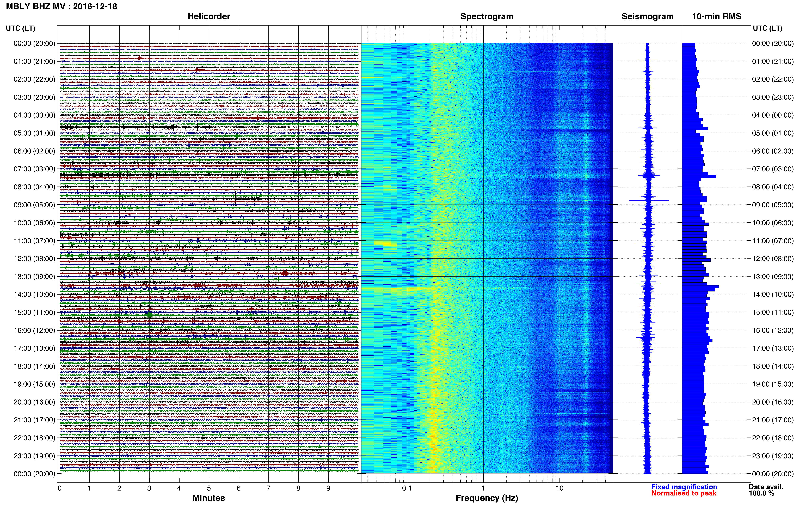Click the 'Minutes' axis title
The image size is (812, 508).
point(209,498)
